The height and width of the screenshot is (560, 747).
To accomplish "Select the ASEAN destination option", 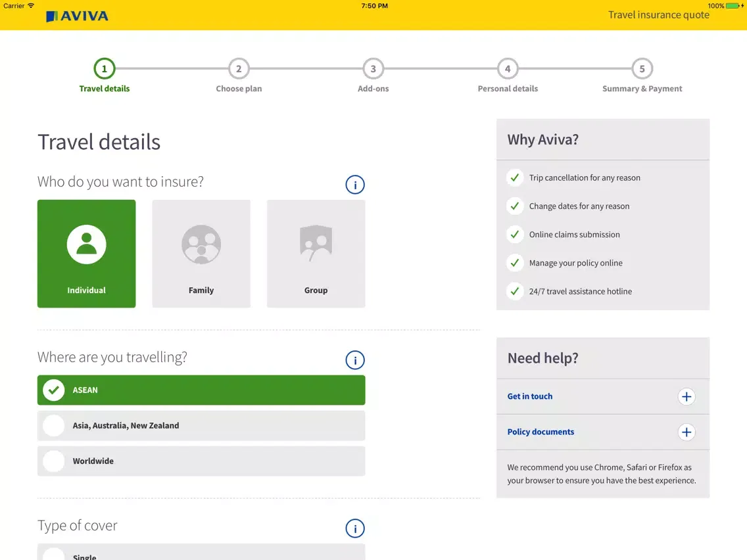I will [201, 390].
